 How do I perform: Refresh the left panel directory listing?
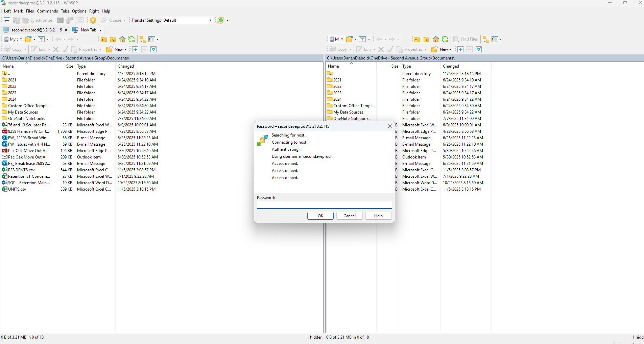click(x=132, y=40)
